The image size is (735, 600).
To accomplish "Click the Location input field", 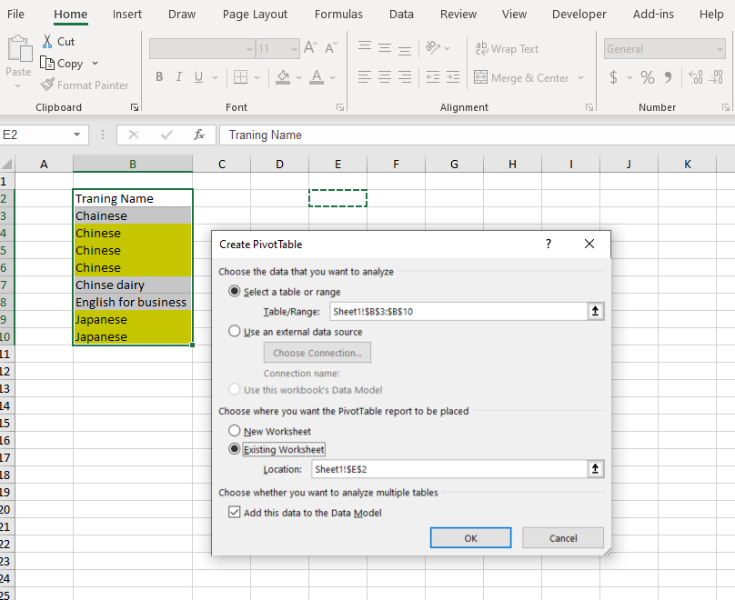I will (x=448, y=468).
